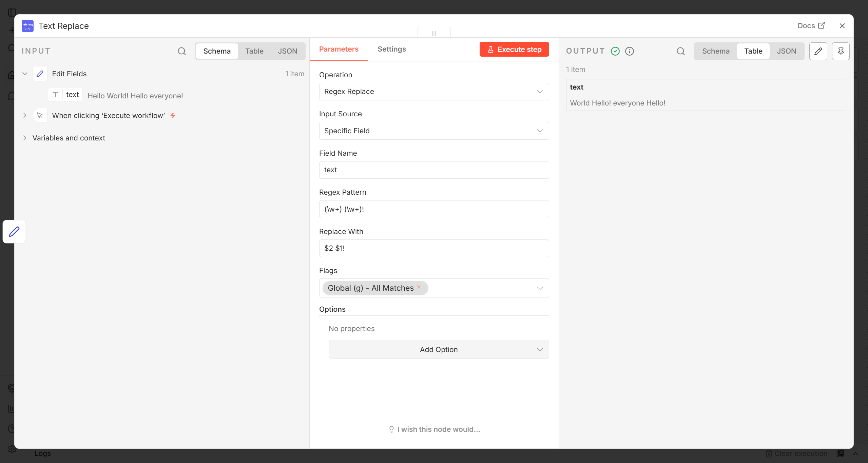Expand Variables and context section
868x463 pixels.
tap(25, 138)
